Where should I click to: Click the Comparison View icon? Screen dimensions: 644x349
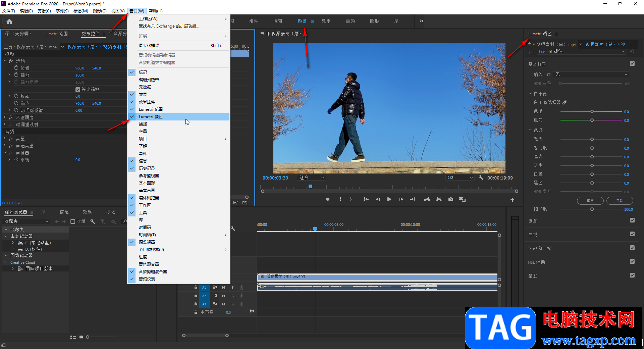pos(463,199)
